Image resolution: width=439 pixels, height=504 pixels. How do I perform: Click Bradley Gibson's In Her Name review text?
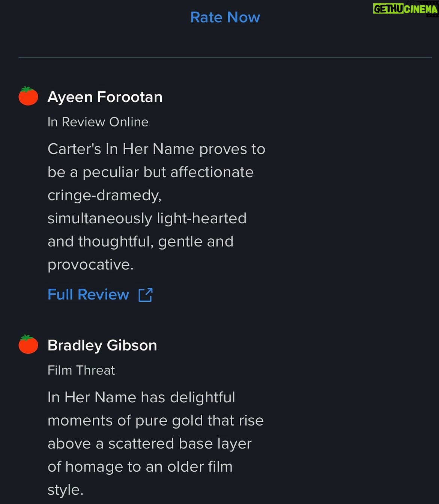(156, 444)
